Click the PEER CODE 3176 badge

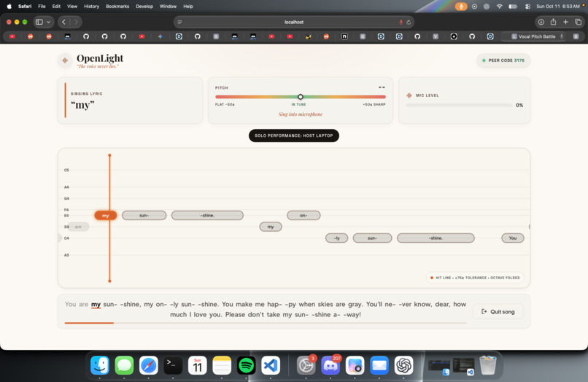click(503, 61)
